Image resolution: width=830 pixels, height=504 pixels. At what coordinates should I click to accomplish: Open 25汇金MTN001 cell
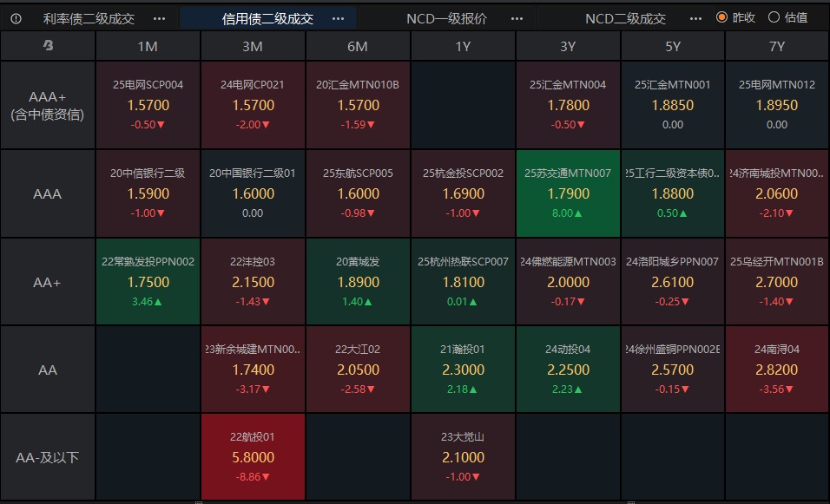pos(673,105)
